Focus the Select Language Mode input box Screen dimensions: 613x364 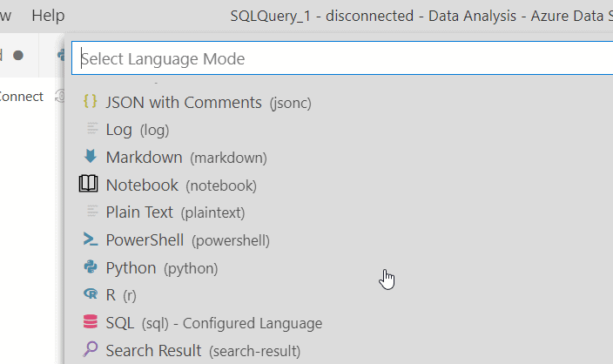[340, 59]
